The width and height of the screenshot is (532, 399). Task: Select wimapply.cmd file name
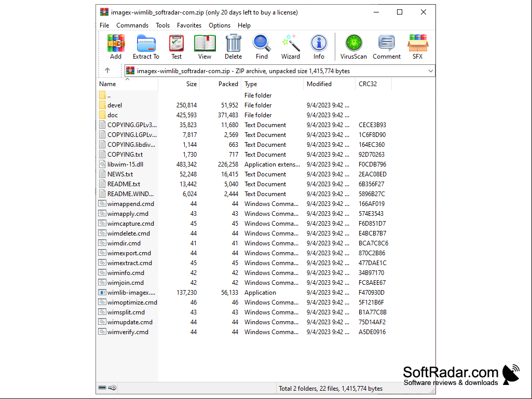(x=128, y=213)
